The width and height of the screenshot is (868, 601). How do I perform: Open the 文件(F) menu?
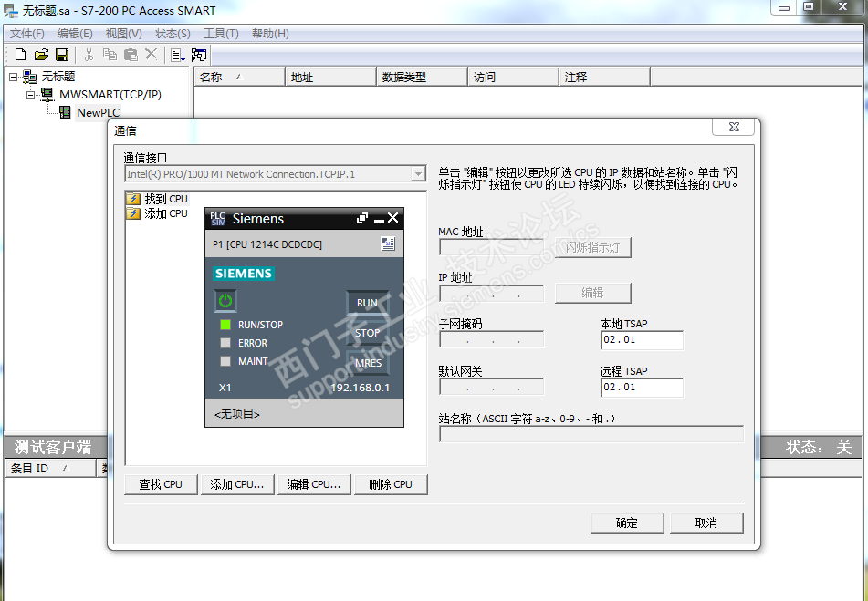27,34
